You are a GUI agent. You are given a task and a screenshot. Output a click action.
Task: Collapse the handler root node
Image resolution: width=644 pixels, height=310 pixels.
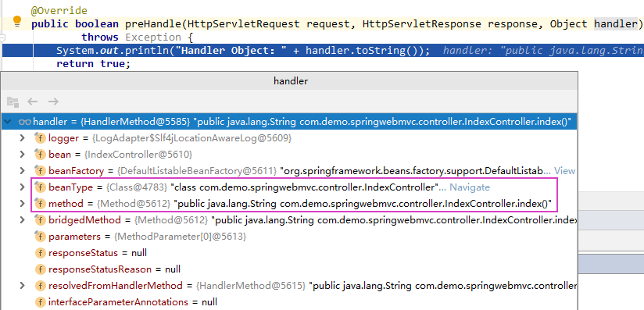7,122
